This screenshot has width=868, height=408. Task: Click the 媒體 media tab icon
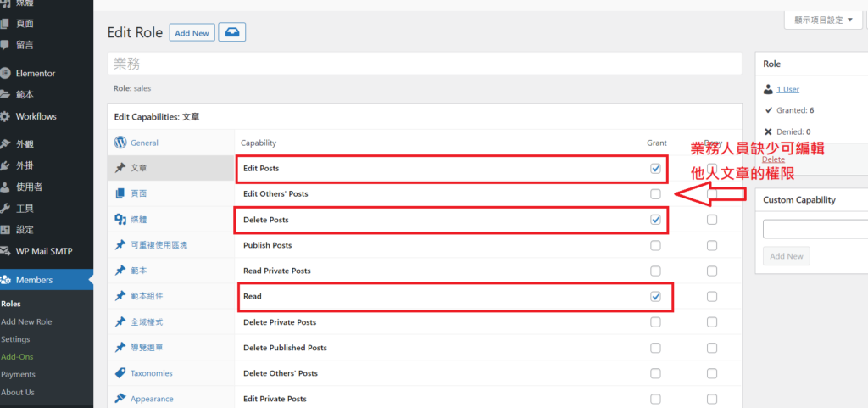(120, 220)
